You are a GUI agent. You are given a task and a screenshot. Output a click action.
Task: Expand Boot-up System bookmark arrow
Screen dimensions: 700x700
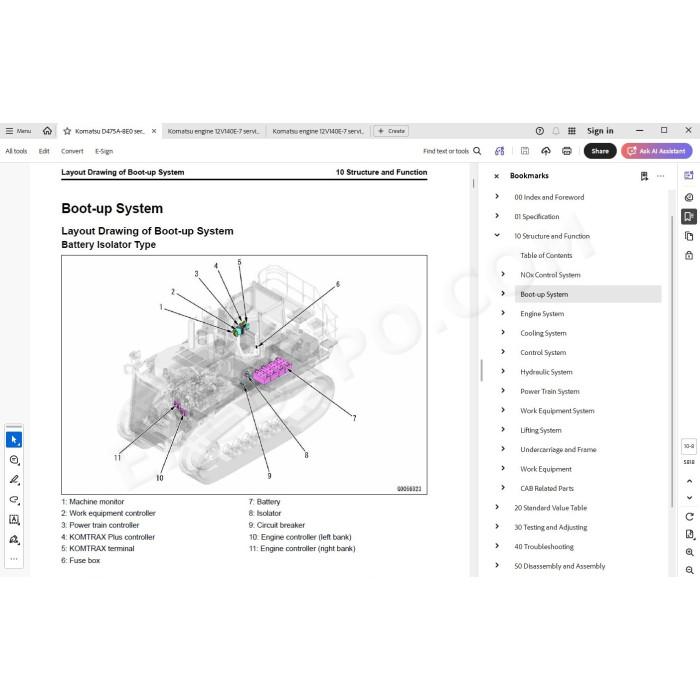click(x=503, y=294)
